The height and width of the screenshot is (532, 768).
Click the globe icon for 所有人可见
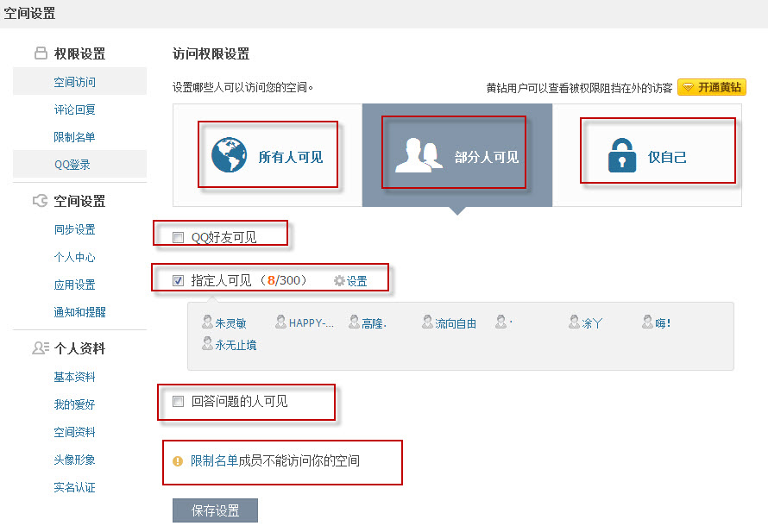(x=229, y=155)
